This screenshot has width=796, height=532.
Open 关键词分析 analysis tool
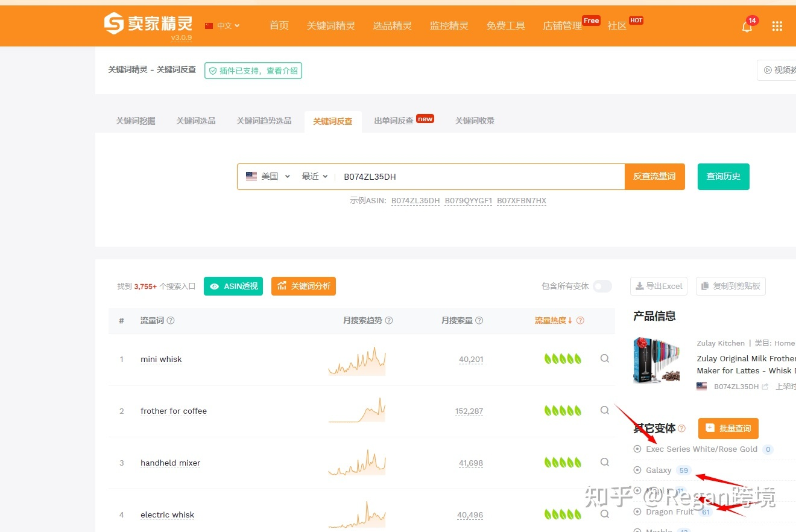coord(303,286)
